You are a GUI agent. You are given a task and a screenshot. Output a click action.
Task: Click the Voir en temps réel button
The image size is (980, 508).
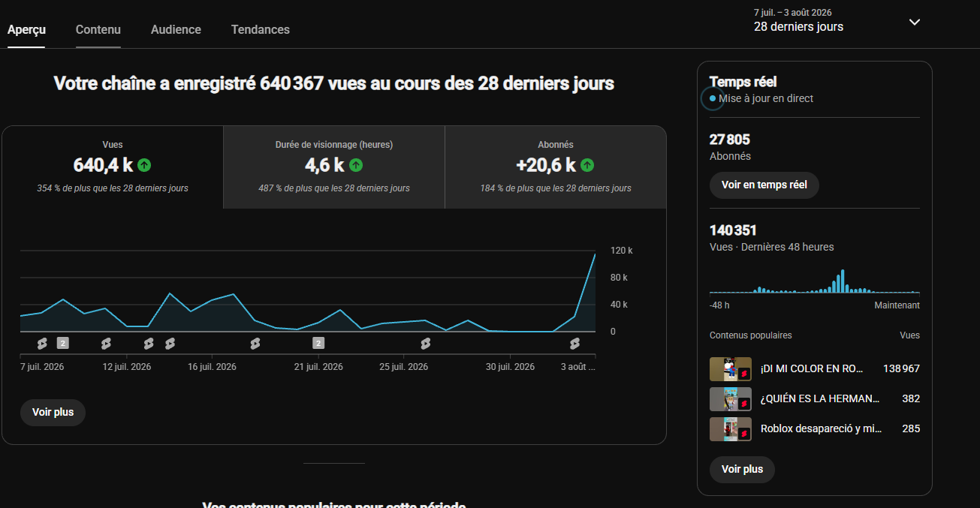tap(764, 185)
